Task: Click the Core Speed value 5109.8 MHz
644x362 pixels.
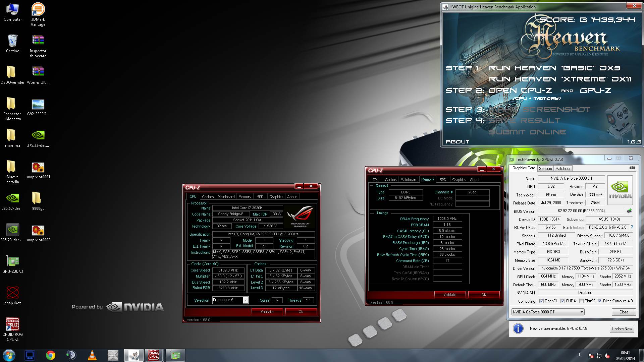Action: [x=228, y=270]
